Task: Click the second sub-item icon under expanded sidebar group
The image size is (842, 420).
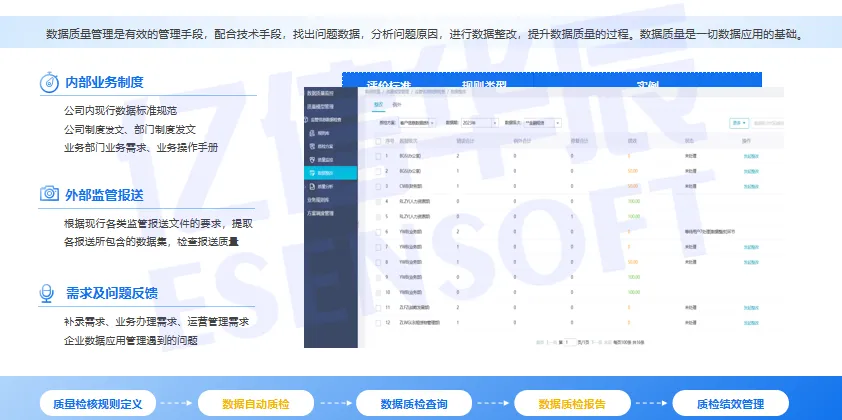Action: point(313,146)
